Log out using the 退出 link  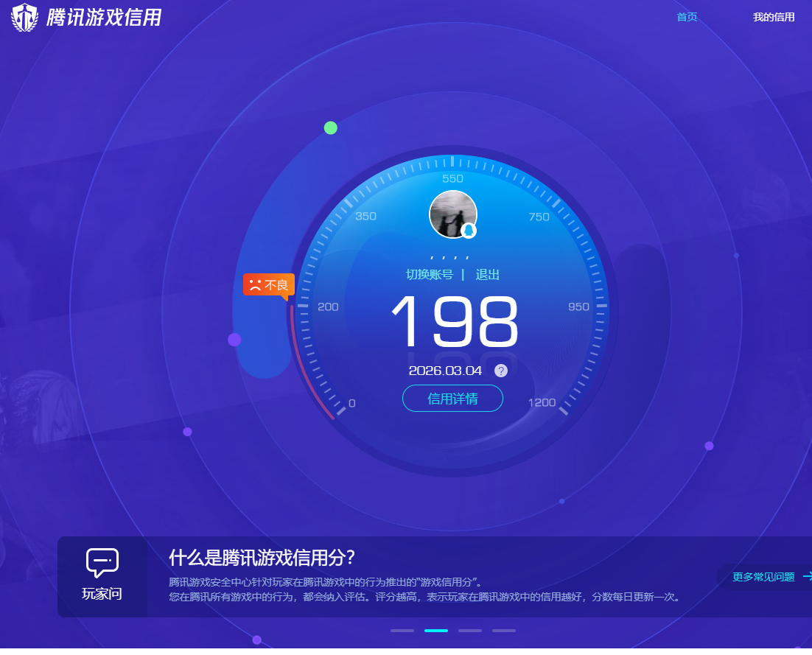pos(487,275)
